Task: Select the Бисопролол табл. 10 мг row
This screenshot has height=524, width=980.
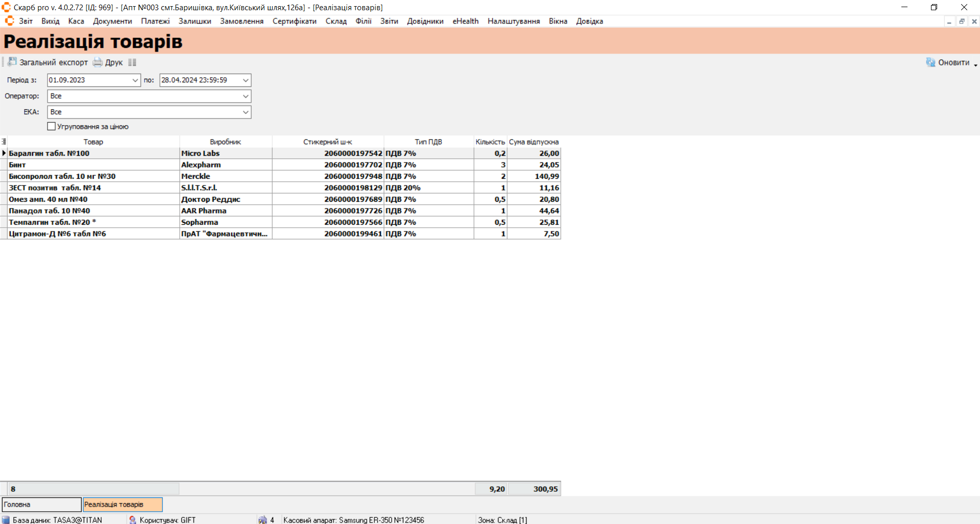Action: [x=62, y=176]
